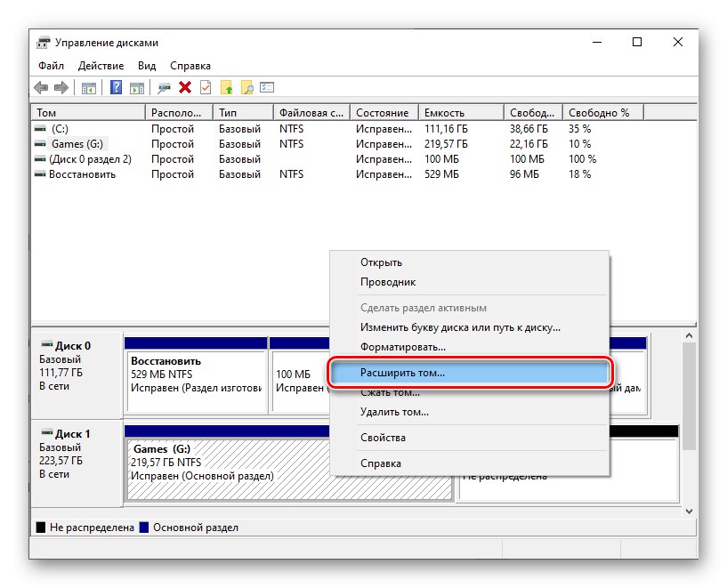Select Свойства from the context menu
The image size is (727, 588).
pyautogui.click(x=383, y=438)
